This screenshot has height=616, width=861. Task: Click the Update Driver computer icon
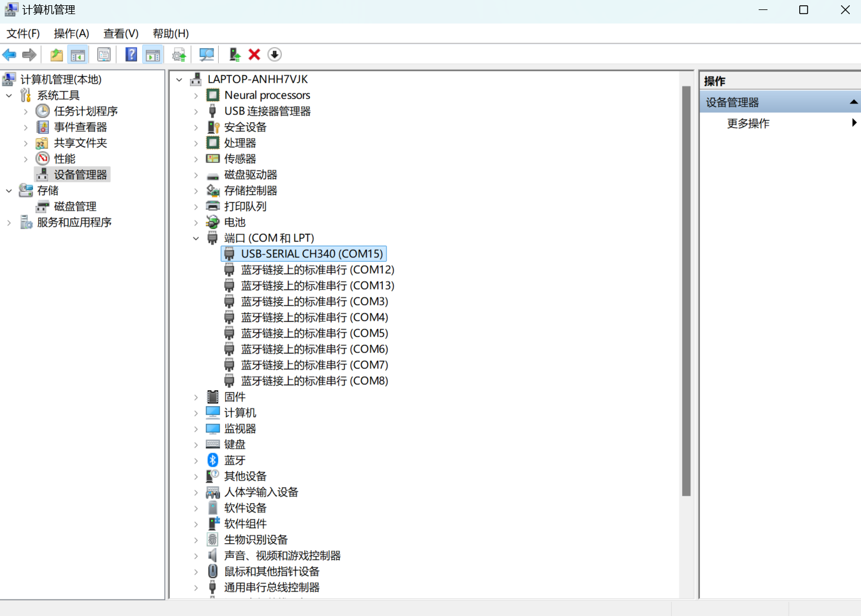235,55
